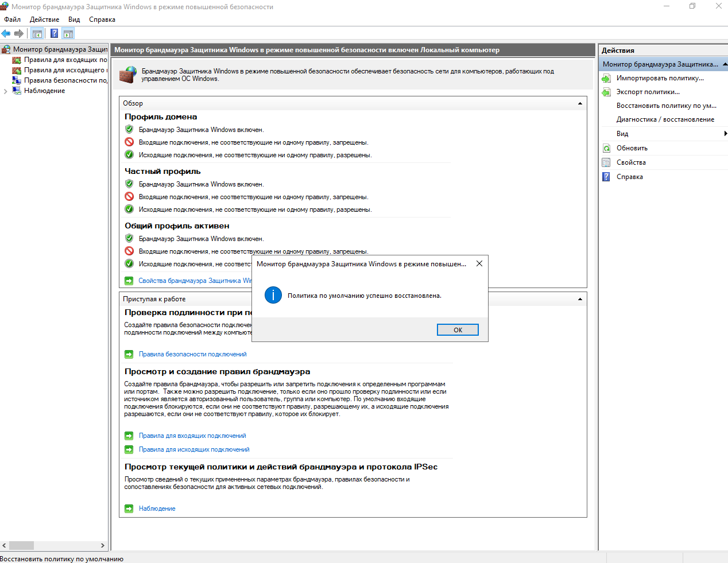Click domain profile red blocked icon
This screenshot has width=728, height=563.
pyautogui.click(x=129, y=142)
